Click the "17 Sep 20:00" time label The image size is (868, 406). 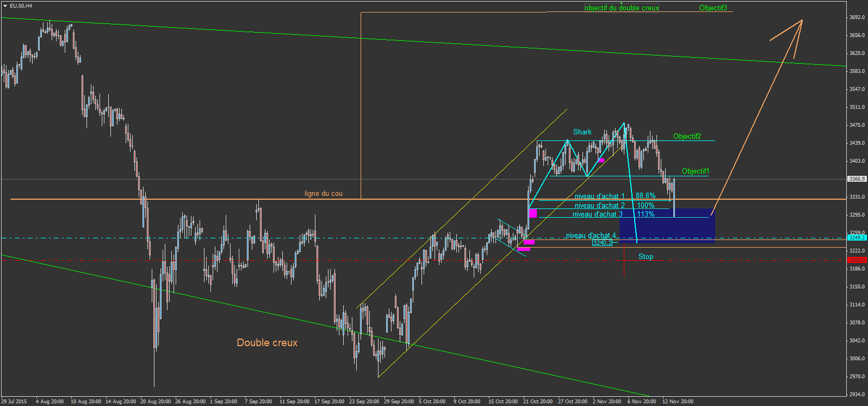click(x=330, y=402)
